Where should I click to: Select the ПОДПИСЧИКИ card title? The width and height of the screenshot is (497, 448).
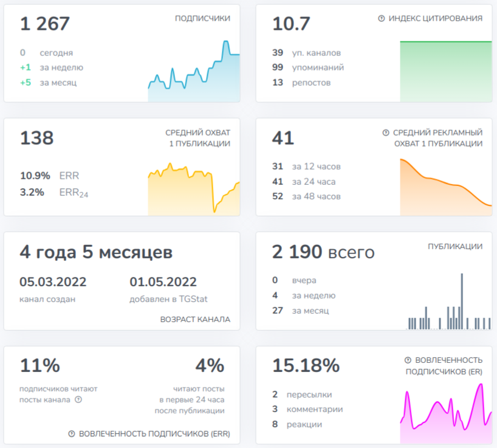[x=202, y=18]
